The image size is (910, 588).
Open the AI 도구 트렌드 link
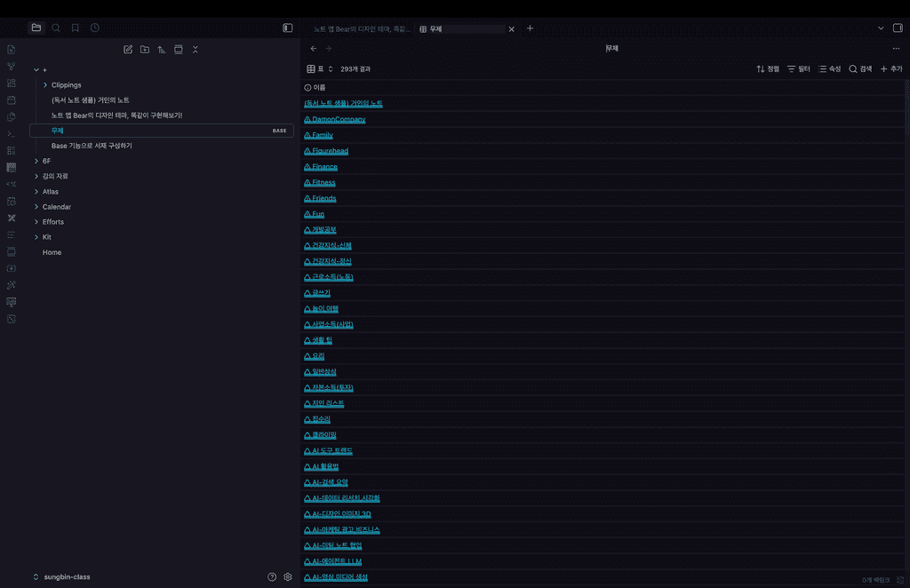(x=329, y=450)
